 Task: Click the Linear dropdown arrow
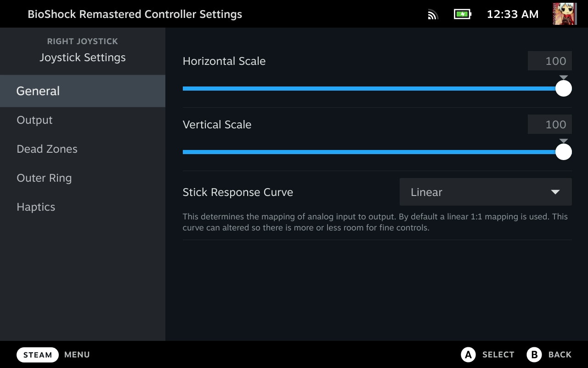click(555, 192)
